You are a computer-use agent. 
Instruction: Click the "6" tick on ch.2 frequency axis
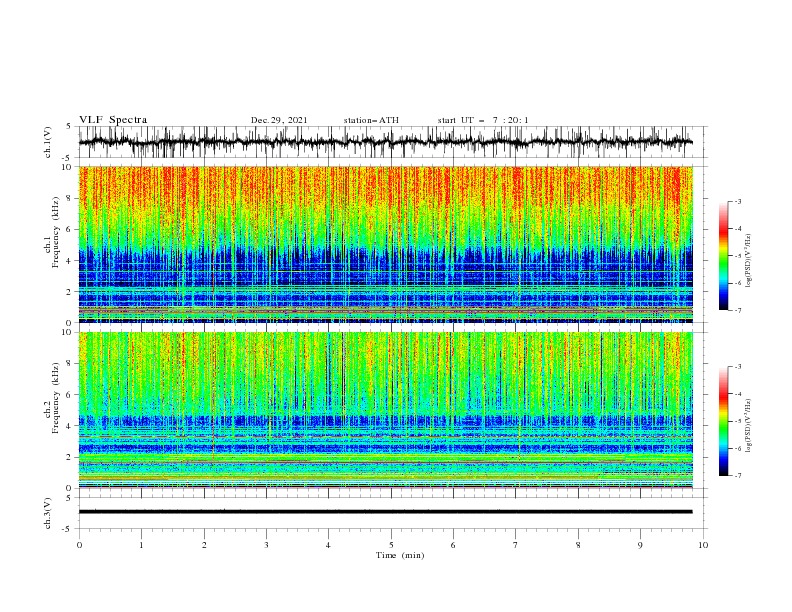70,395
